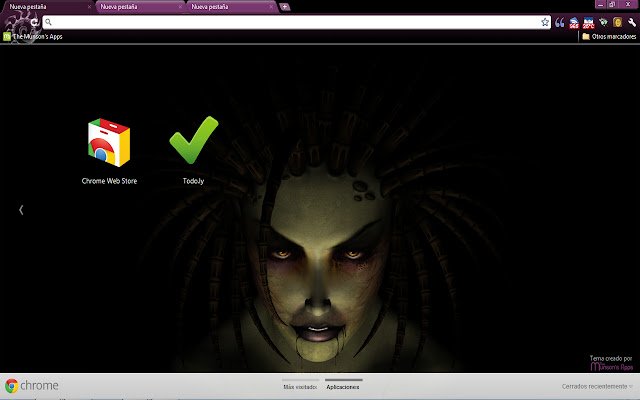Image resolution: width=640 pixels, height=400 pixels.
Task: Focus the address bar field
Action: tap(297, 22)
